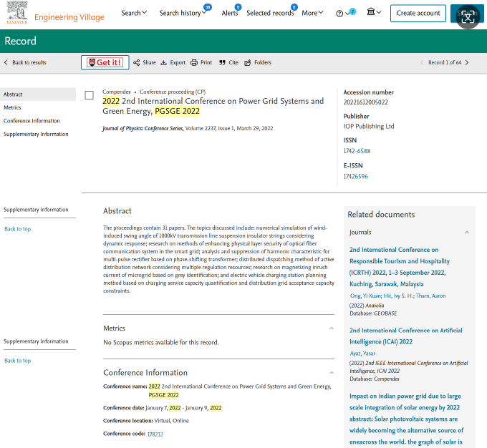Click the Create account button
487x448 pixels.
point(418,14)
